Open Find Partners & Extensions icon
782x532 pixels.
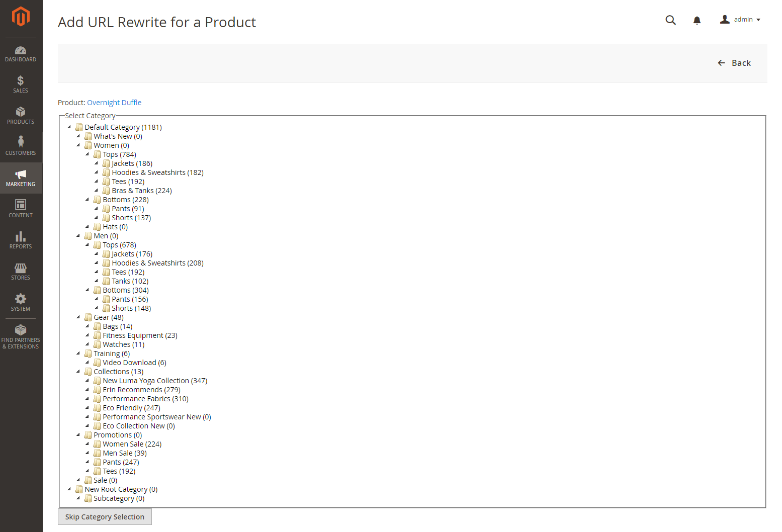21,330
